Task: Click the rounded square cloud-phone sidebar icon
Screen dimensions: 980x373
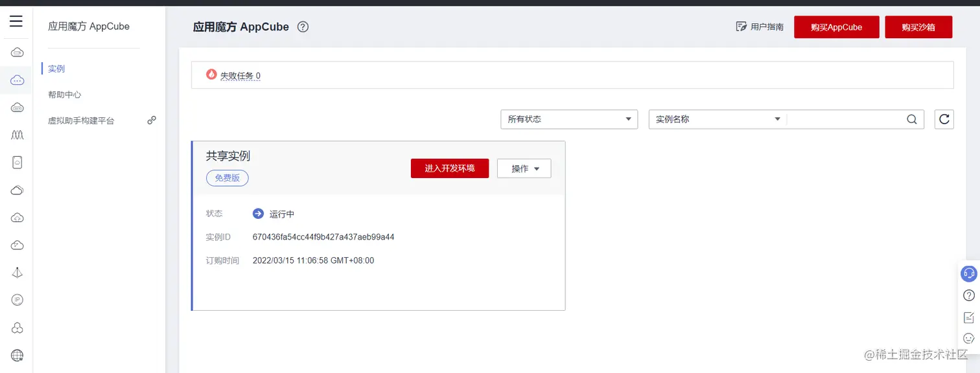Action: click(x=17, y=163)
